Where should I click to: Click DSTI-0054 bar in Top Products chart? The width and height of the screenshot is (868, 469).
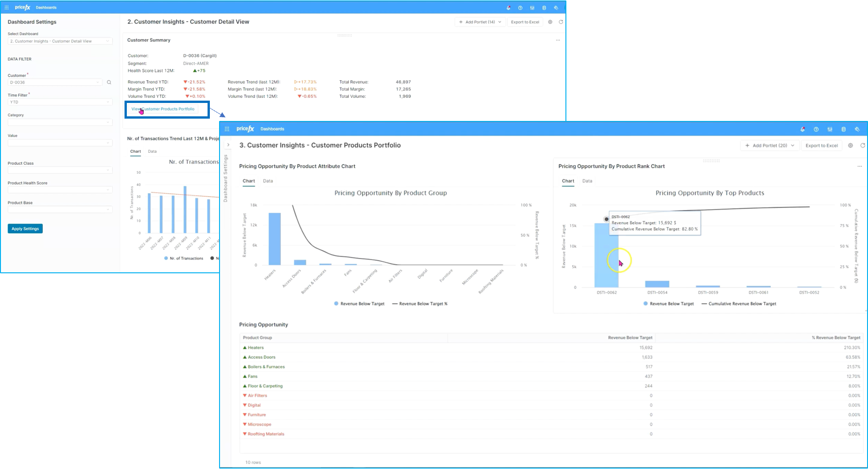[657, 284]
